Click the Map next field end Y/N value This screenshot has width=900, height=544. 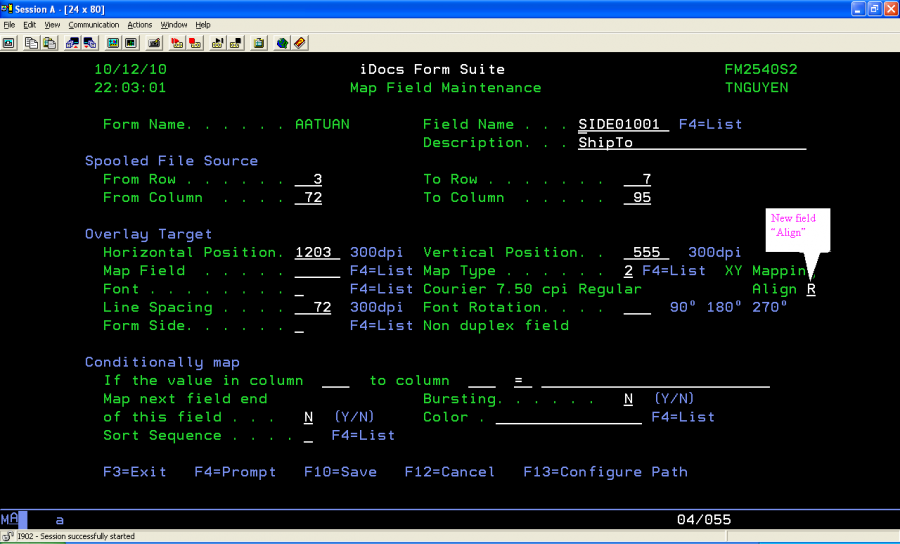tap(308, 417)
